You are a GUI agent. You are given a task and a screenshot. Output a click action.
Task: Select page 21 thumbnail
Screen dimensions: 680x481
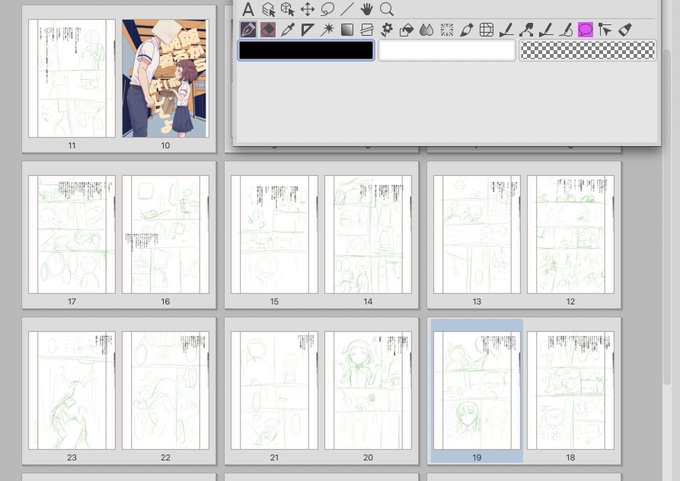[274, 390]
